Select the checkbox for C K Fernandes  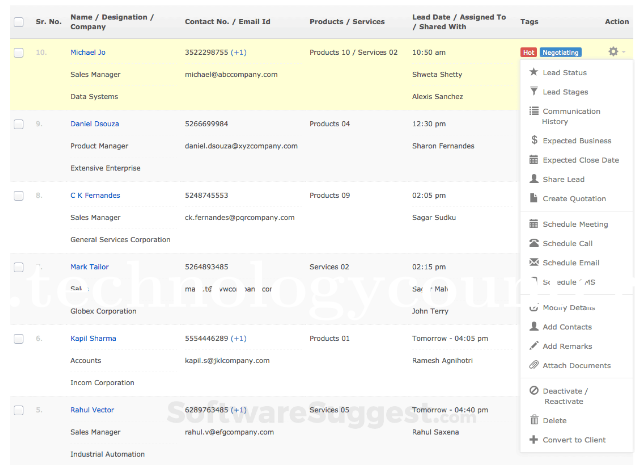[x=19, y=196]
